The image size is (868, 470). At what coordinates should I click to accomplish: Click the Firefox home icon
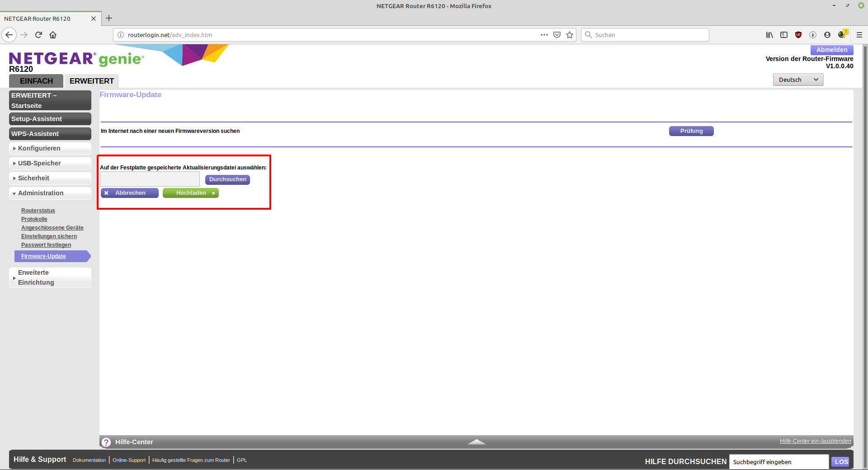point(53,35)
